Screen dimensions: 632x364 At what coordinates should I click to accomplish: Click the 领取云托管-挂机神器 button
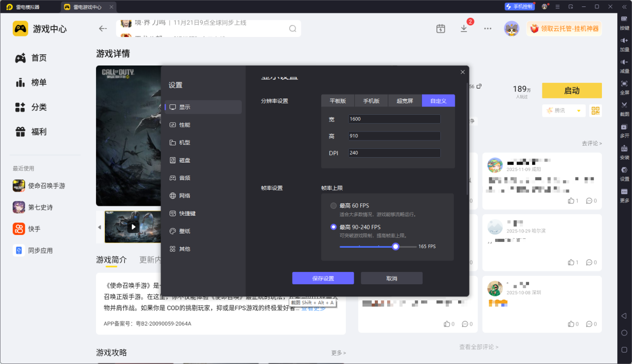pos(565,29)
